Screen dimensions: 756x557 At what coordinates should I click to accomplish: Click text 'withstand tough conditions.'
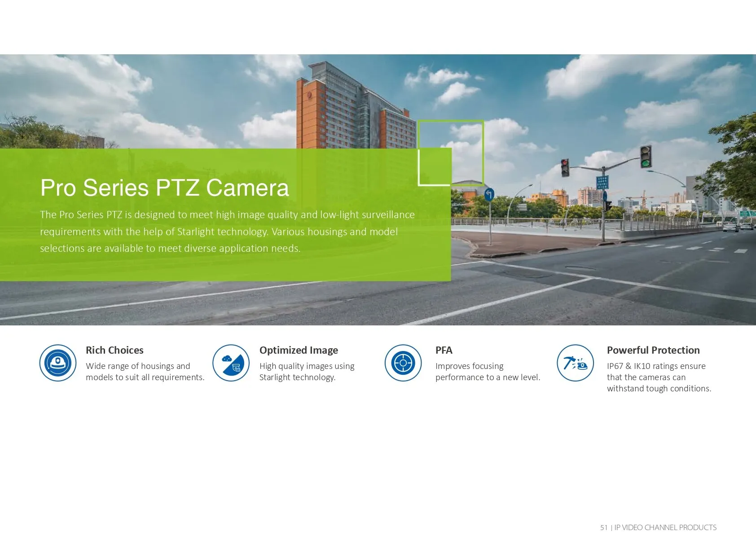[659, 389]
